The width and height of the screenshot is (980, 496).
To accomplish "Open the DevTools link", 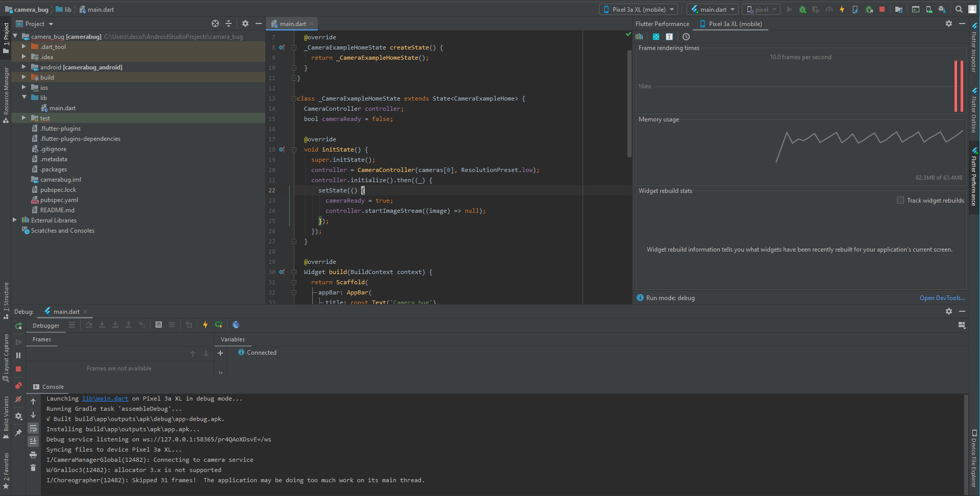I will pos(942,298).
